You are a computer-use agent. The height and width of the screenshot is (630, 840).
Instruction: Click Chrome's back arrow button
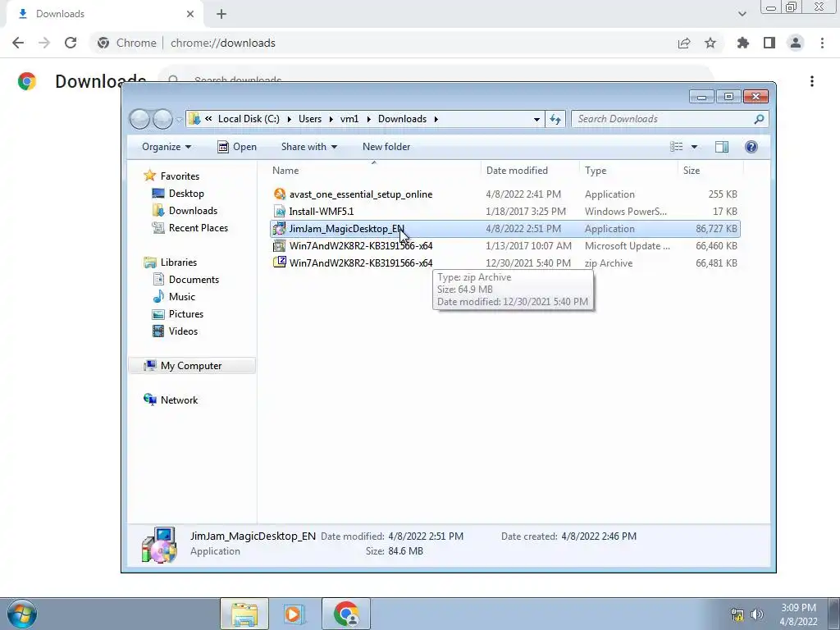pos(18,43)
